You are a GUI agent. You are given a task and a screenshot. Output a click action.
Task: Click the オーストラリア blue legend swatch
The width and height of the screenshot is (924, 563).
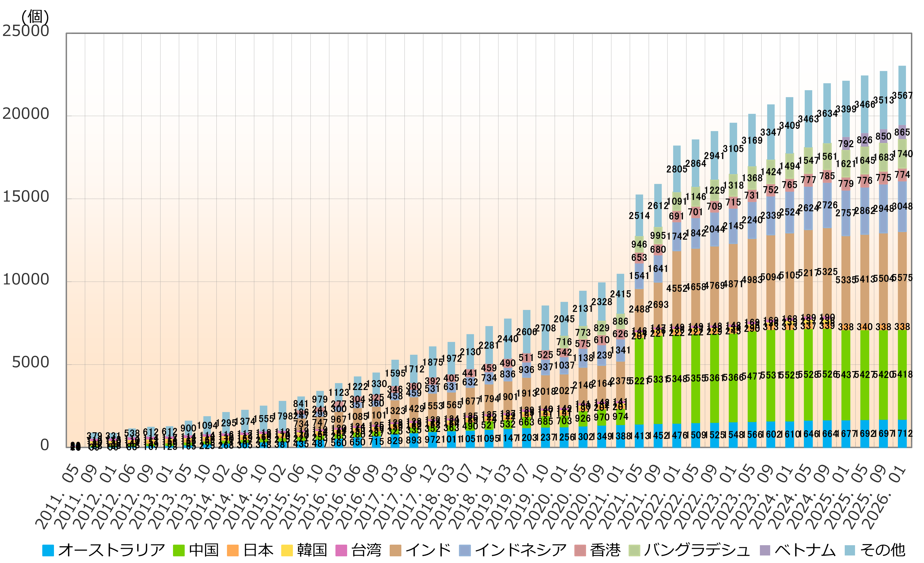pyautogui.click(x=48, y=550)
